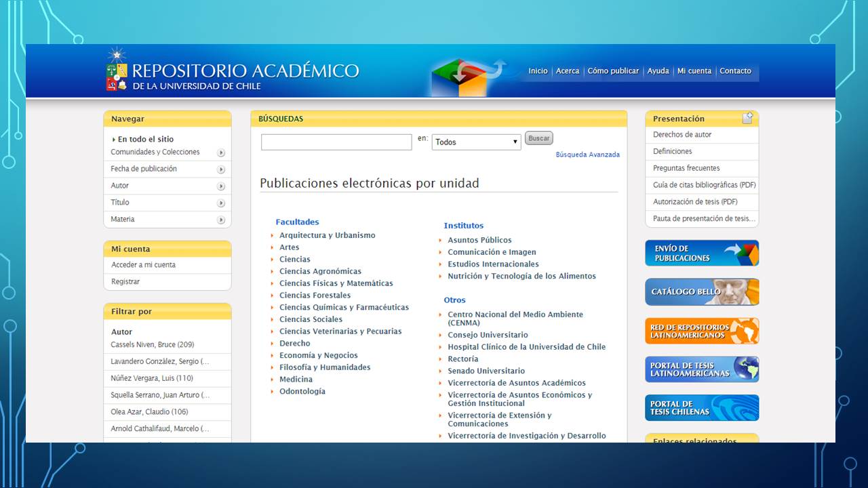Expand the Autor browse arrow icon

221,186
